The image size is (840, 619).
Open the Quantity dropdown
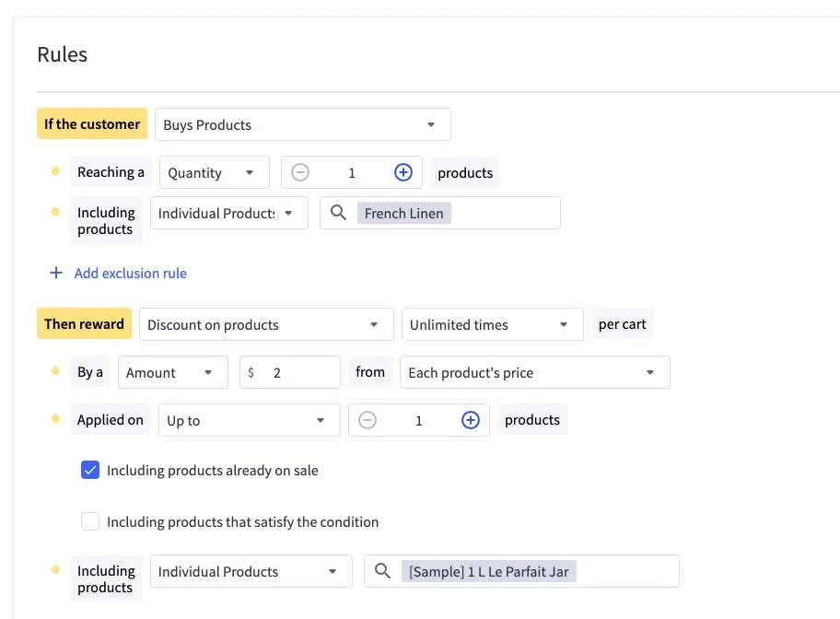tap(214, 172)
